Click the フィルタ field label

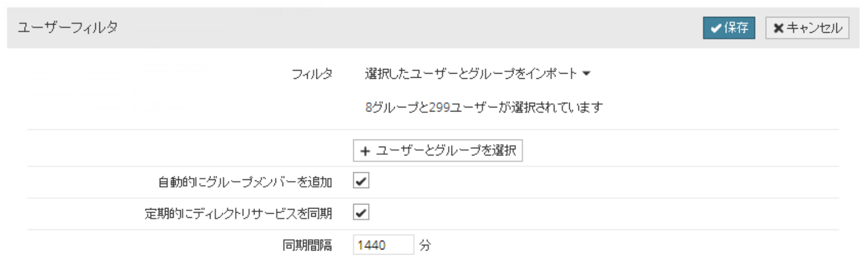point(312,74)
